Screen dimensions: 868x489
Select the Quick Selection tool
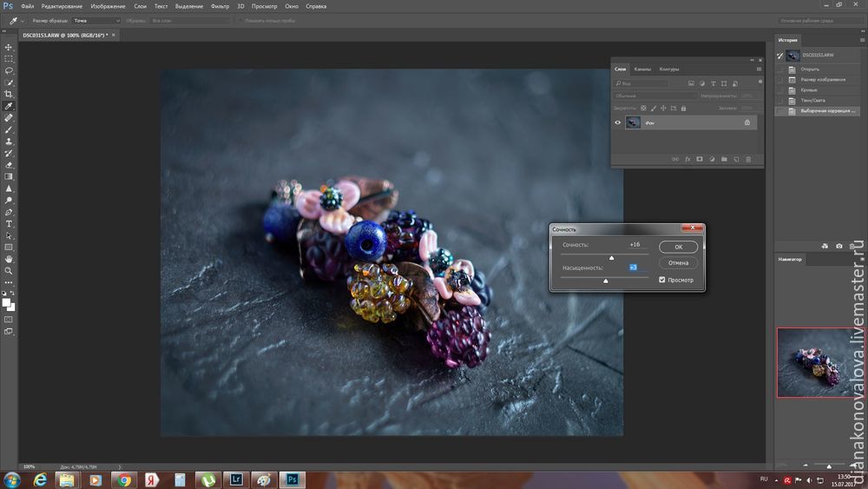pos(9,83)
